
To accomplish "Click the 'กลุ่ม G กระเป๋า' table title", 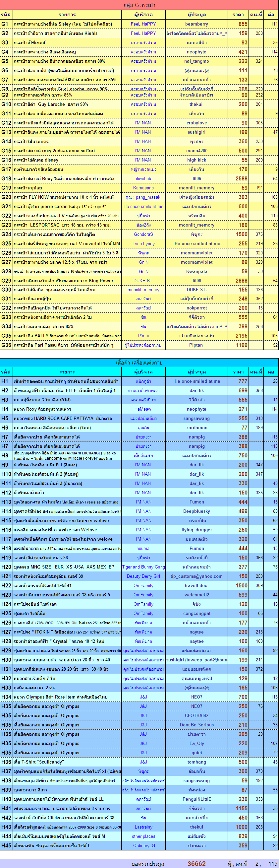I will [139, 5].
